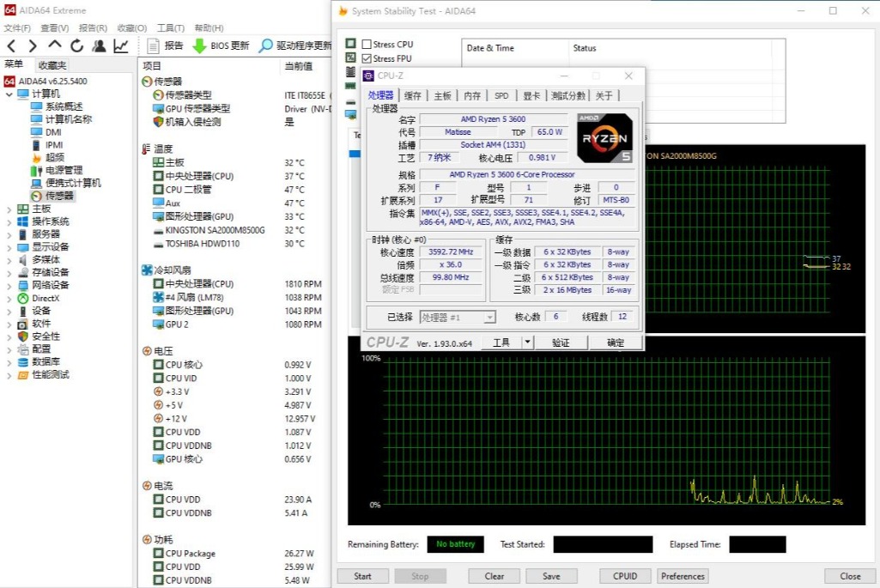This screenshot has width=880, height=588.
Task: Click the Start button in Stability Test
Action: 362,576
